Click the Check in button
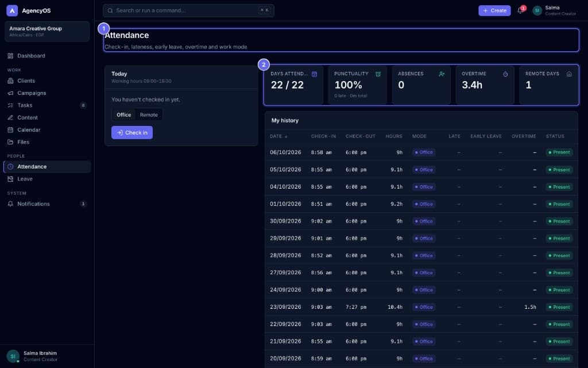This screenshot has height=368, width=588. (132, 133)
